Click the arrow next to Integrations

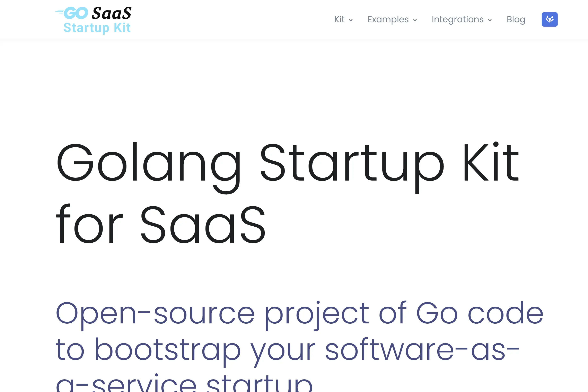coord(490,20)
